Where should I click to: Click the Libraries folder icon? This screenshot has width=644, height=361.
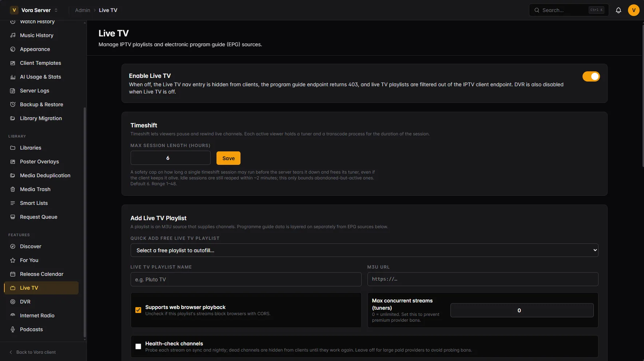click(x=13, y=148)
